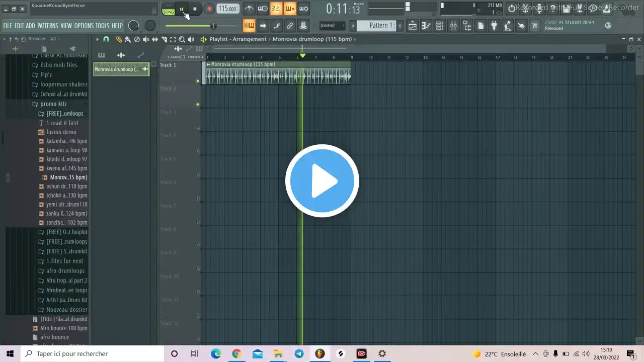Select the Paint brush tool in Playlist

(128, 39)
